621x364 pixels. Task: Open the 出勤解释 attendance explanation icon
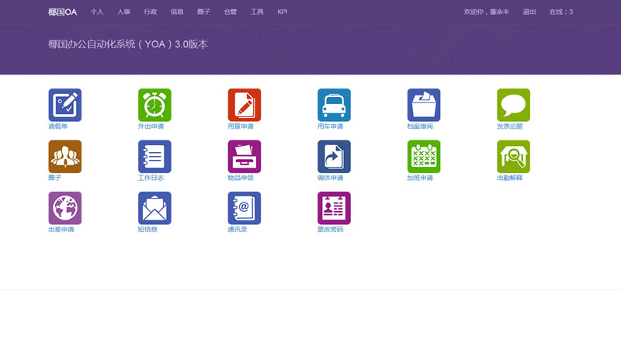pos(513,156)
